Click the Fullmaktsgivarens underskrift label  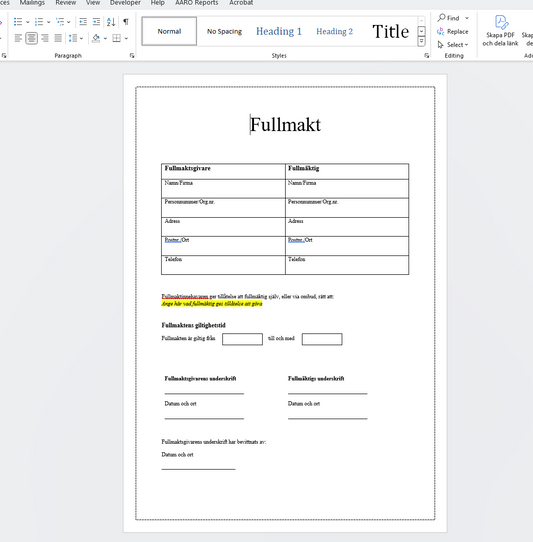coord(200,379)
